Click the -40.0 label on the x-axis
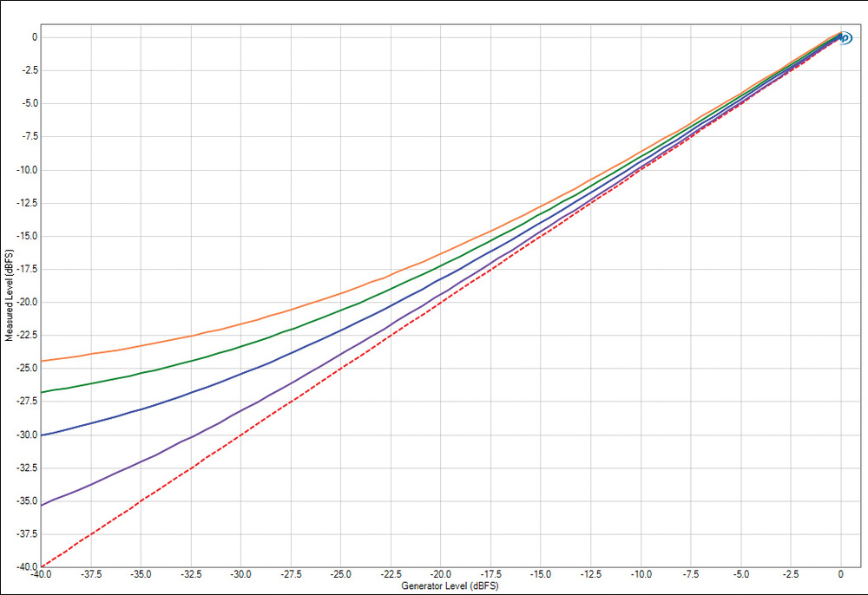 (x=41, y=574)
